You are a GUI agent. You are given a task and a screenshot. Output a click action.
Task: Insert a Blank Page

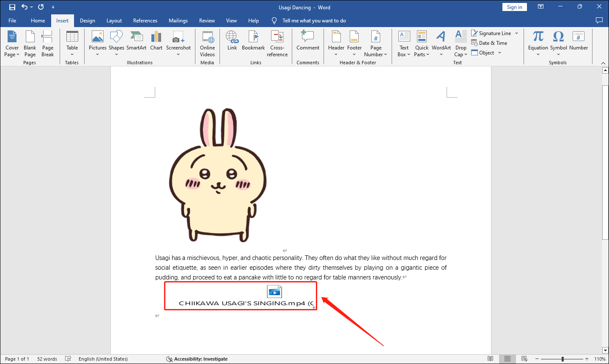30,43
